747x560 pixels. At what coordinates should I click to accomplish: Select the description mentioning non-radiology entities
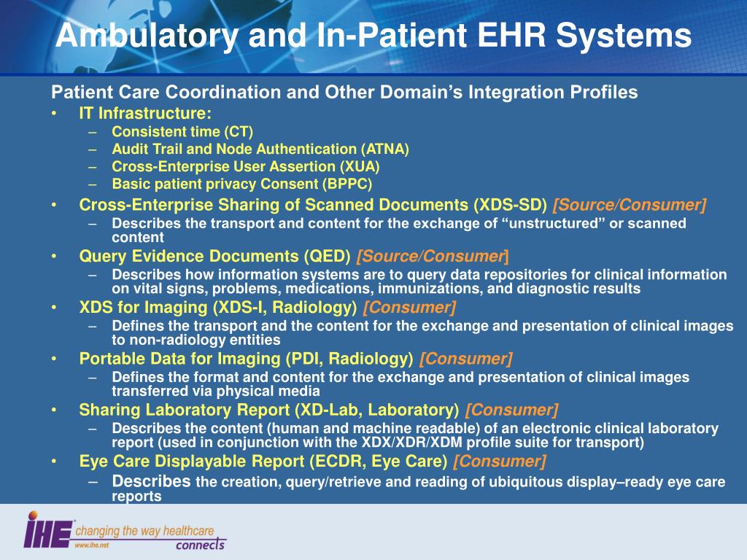pos(422,332)
